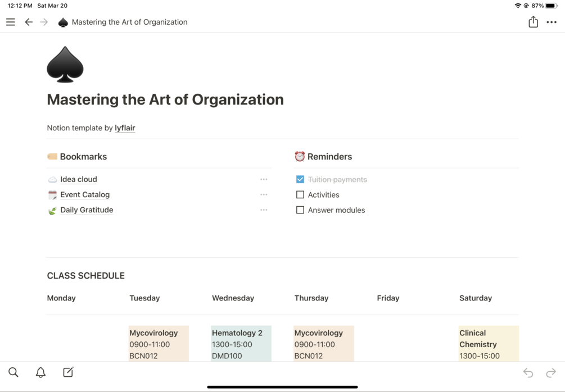Screen dimensions: 565x392
Task: Open notifications bell icon
Action: [40, 372]
